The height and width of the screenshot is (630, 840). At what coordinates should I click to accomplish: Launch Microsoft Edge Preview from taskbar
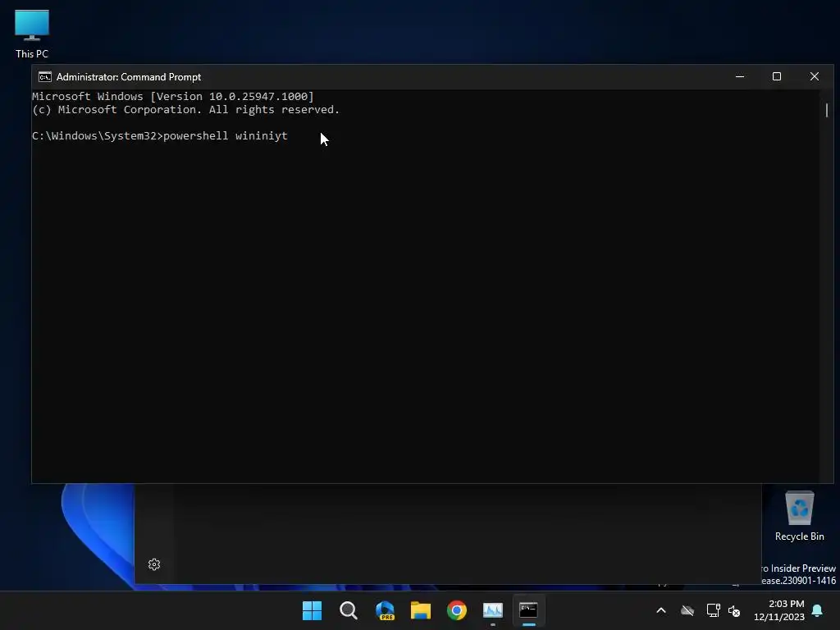tap(385, 610)
